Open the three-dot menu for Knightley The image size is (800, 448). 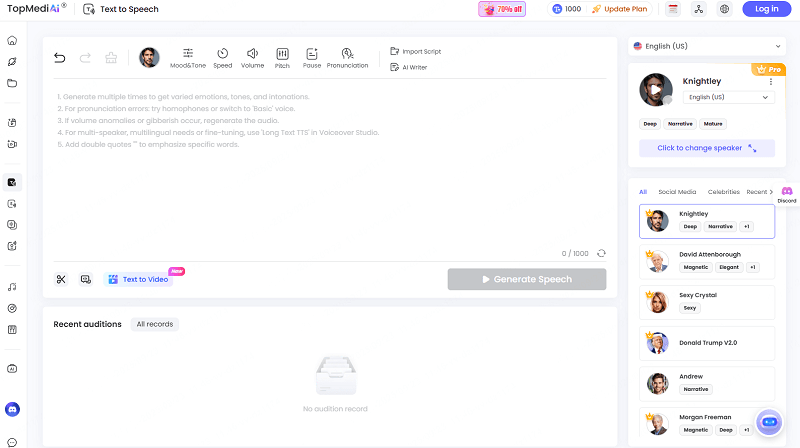[x=770, y=82]
